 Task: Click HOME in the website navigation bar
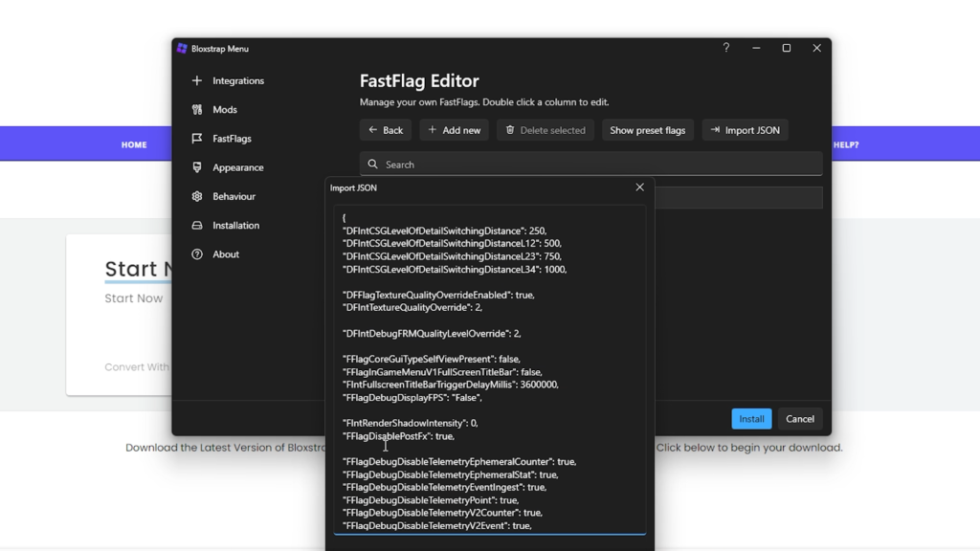coord(134,145)
